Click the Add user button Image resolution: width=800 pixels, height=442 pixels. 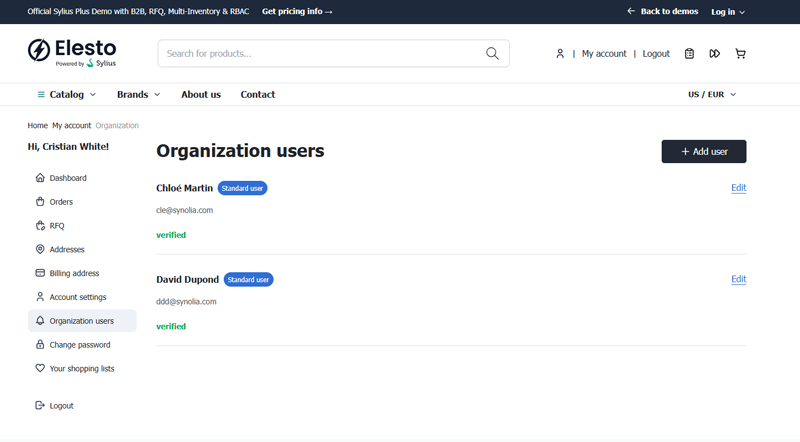click(704, 151)
